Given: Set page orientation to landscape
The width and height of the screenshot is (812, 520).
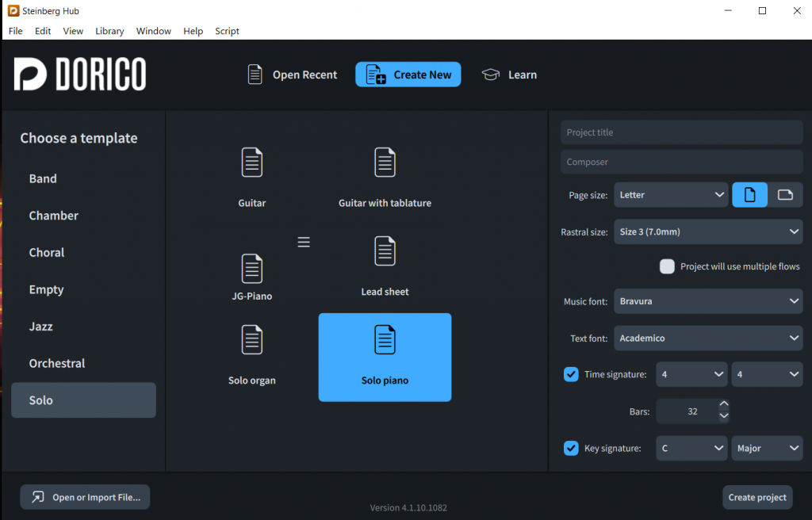Looking at the screenshot, I should coord(785,195).
